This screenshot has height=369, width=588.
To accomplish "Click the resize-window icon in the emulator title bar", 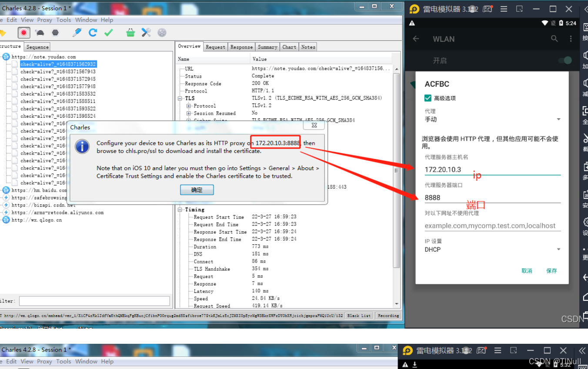I will (519, 9).
